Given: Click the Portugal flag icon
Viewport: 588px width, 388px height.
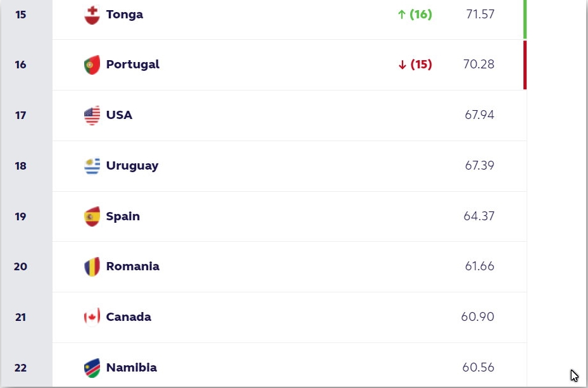Looking at the screenshot, I should click(92, 65).
